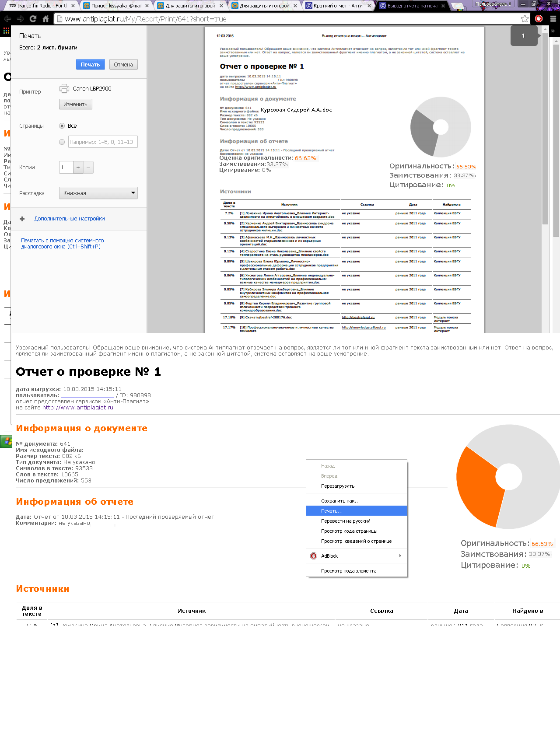Select the Вывод отчета на печать tab
The height and width of the screenshot is (751, 560).
pos(413,6)
